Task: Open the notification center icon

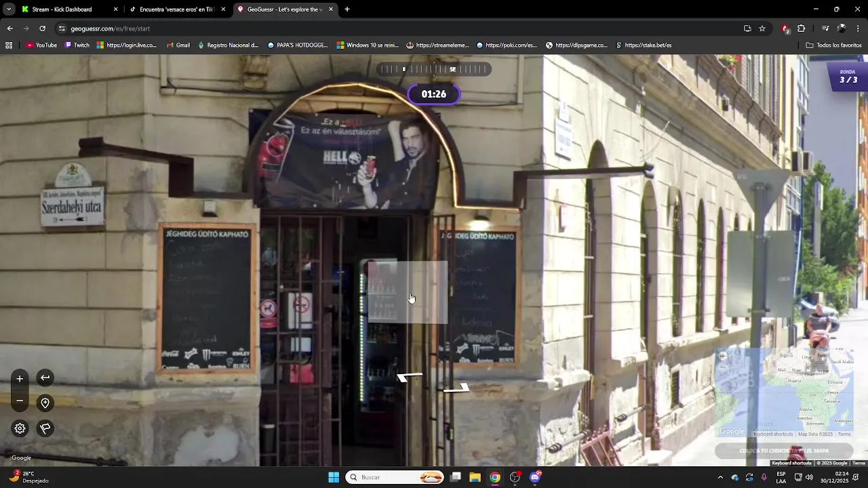Action: click(856, 477)
